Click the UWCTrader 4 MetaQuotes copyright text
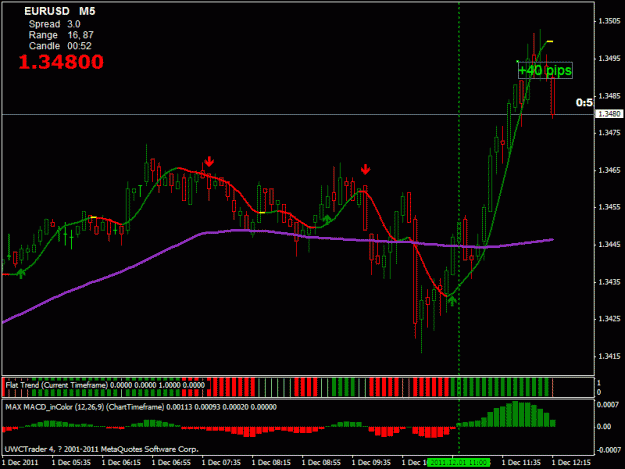The image size is (625, 469). point(102,449)
